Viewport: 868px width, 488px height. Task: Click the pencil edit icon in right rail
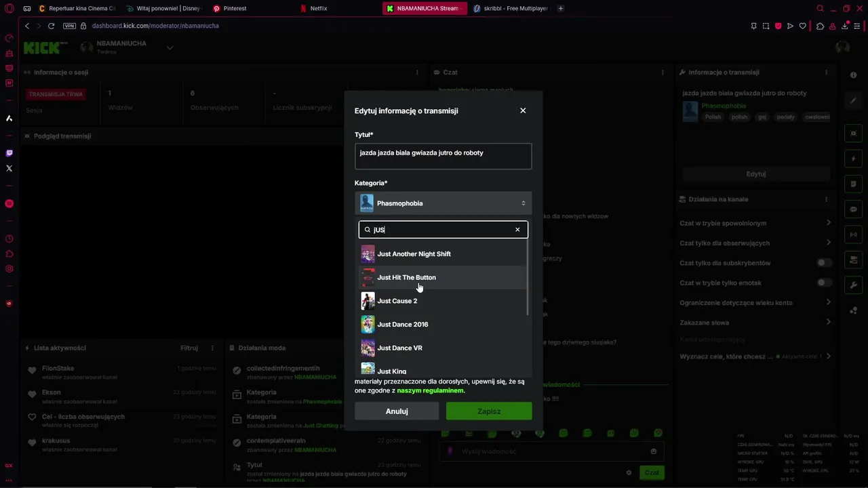tap(853, 100)
